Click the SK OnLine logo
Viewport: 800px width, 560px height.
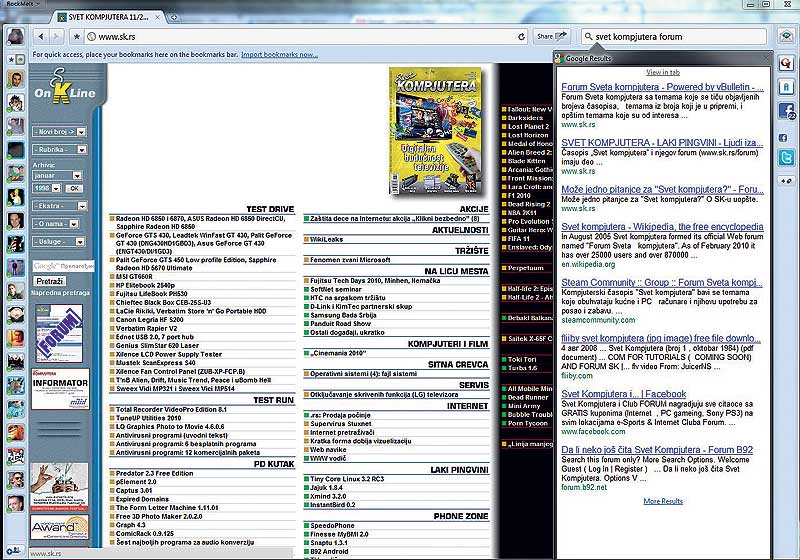tap(65, 87)
